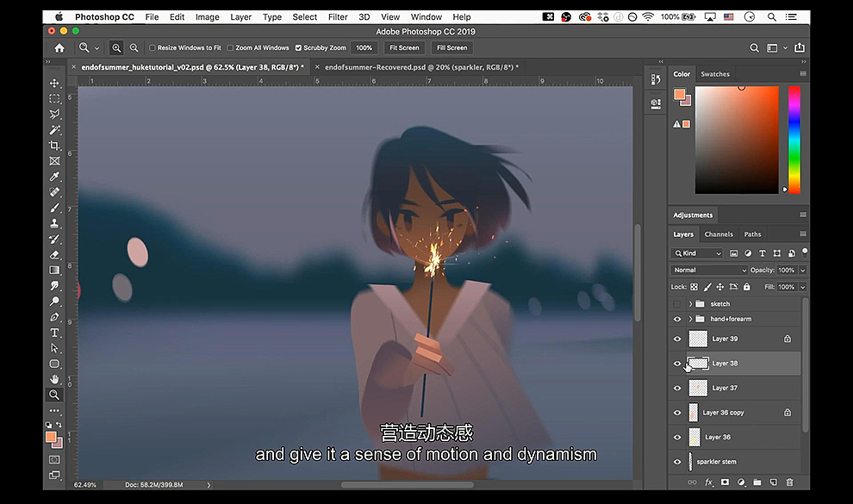The height and width of the screenshot is (504, 853).
Task: Select the Path Selection tool
Action: [x=54, y=348]
